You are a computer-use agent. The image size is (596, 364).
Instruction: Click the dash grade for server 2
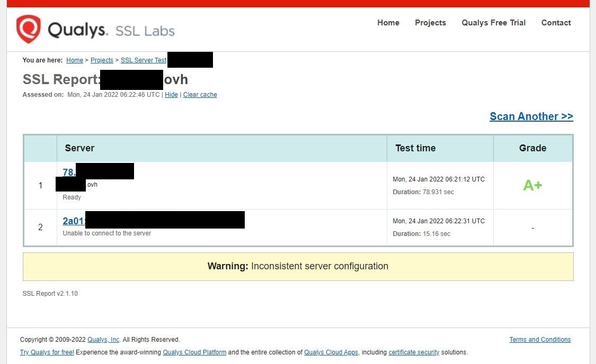(532, 228)
